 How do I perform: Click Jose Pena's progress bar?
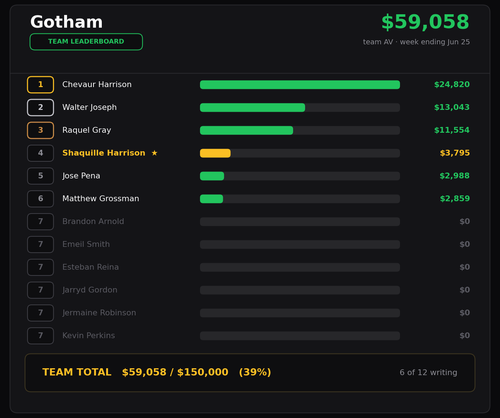(x=300, y=176)
